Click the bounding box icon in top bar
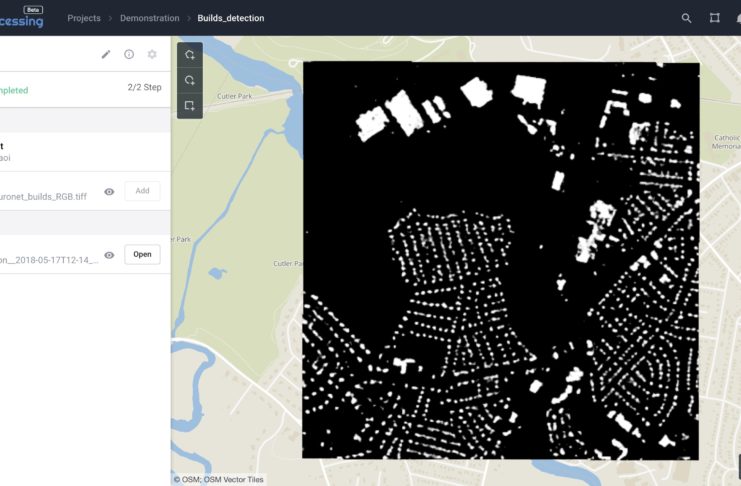 pos(714,18)
